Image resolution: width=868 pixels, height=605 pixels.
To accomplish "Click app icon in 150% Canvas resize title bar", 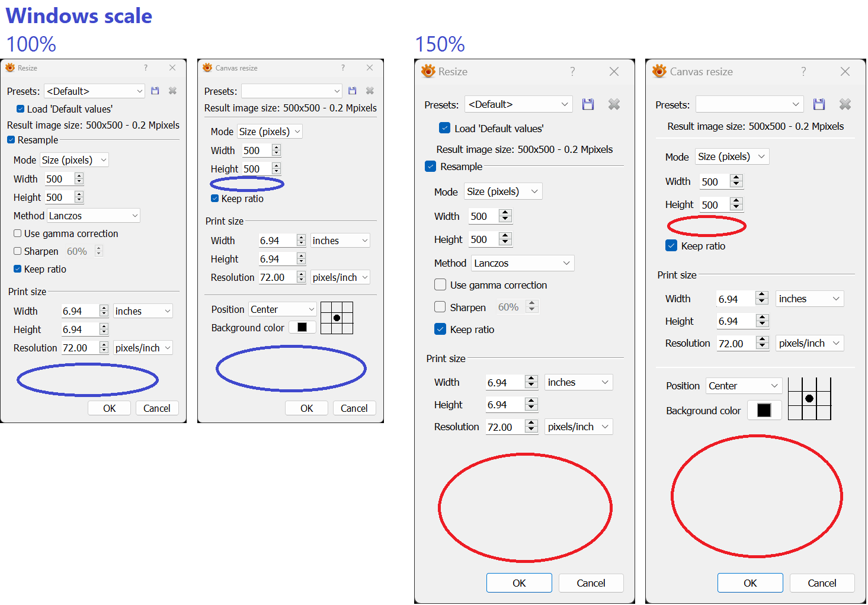I will click(659, 72).
